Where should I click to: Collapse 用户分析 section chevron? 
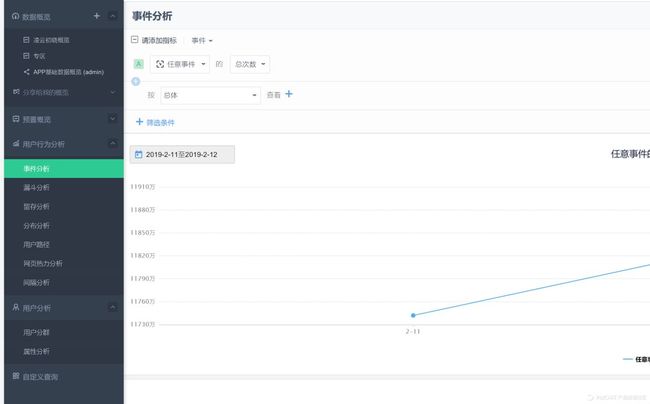point(112,307)
